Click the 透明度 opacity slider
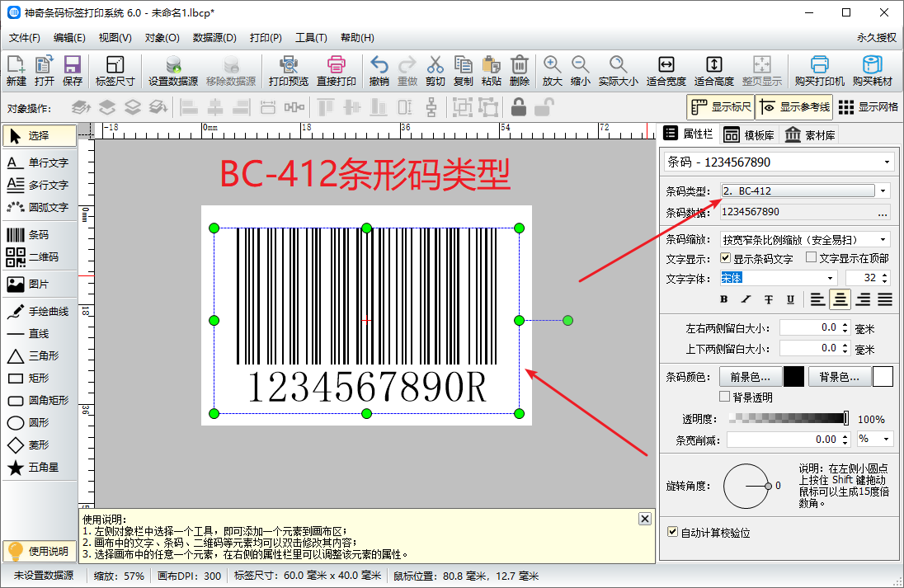 tap(789, 418)
